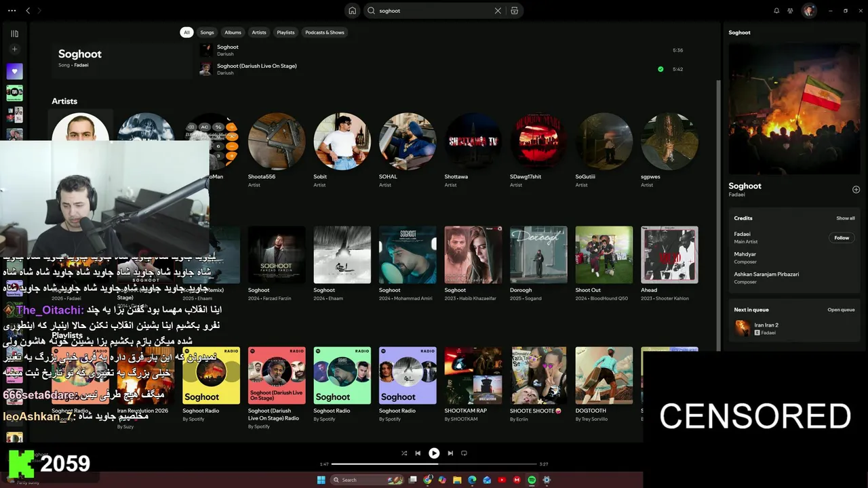
Task: Filter results by Playlists
Action: (285, 33)
